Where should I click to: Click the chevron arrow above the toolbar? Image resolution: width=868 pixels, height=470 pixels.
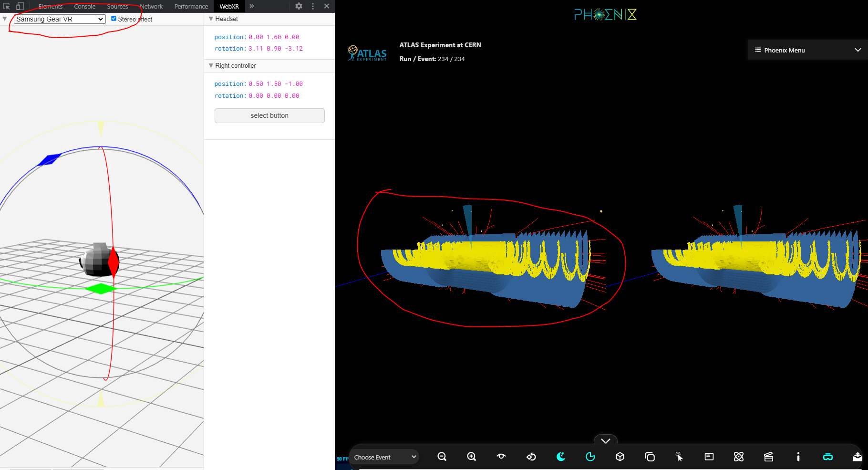pos(605,440)
